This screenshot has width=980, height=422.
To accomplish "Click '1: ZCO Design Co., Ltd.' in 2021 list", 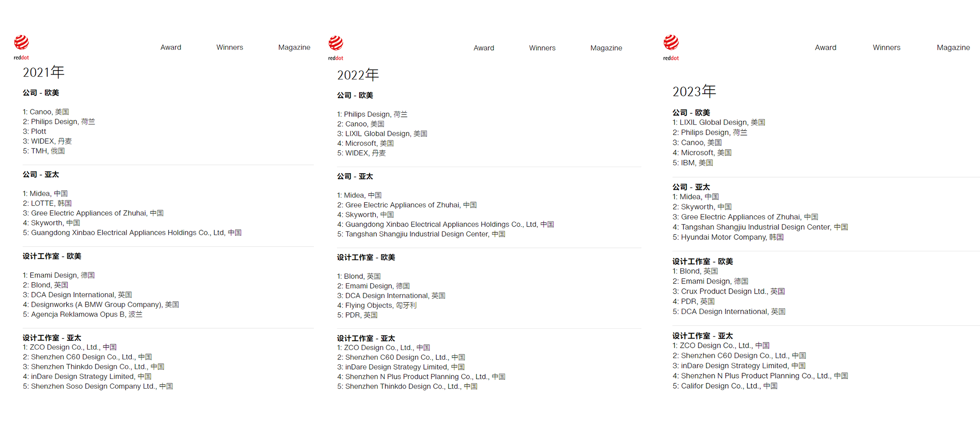I will [70, 347].
